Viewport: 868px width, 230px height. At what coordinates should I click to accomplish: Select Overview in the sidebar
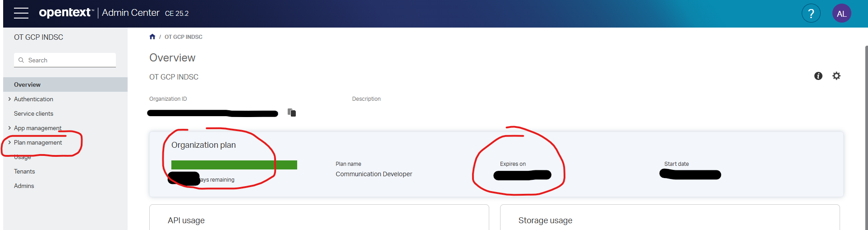pyautogui.click(x=65, y=84)
